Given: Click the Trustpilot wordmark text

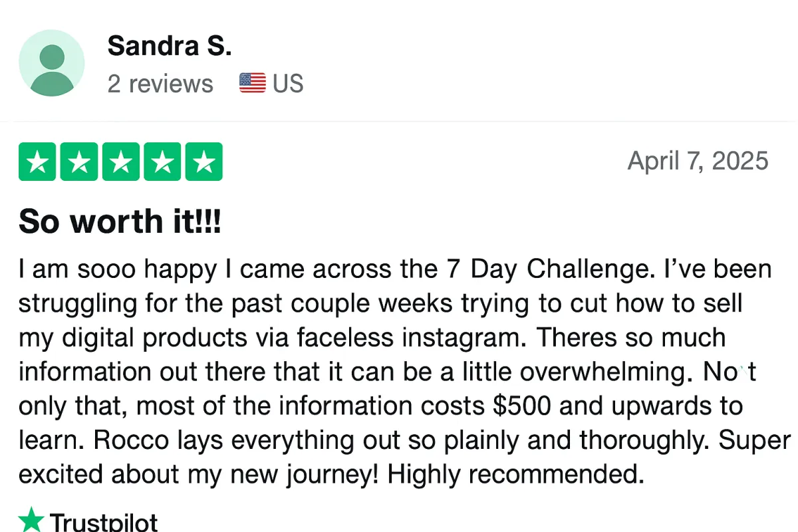Looking at the screenshot, I should (104, 521).
